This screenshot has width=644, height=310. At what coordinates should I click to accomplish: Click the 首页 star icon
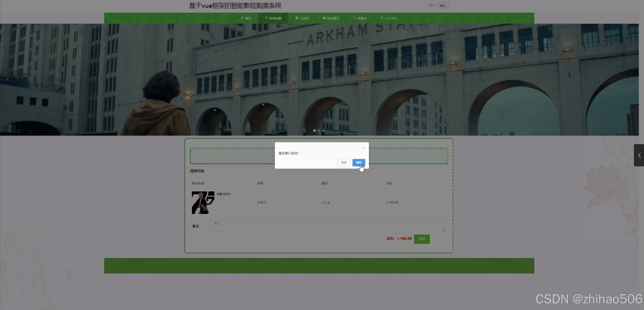point(242,18)
